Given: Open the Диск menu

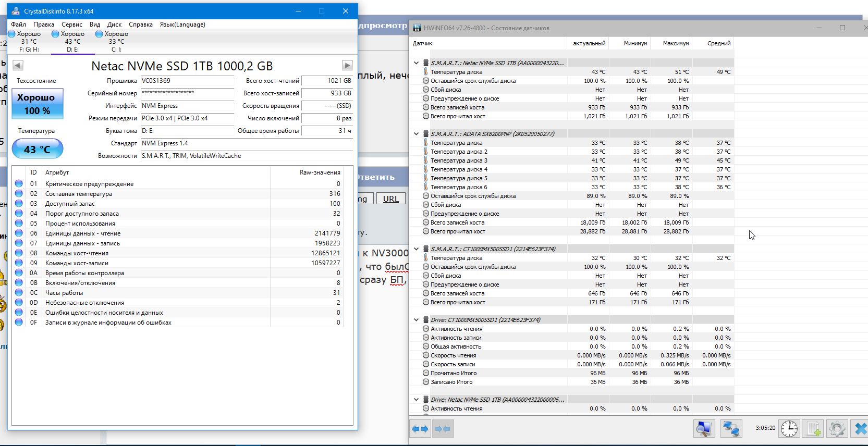Looking at the screenshot, I should (114, 24).
